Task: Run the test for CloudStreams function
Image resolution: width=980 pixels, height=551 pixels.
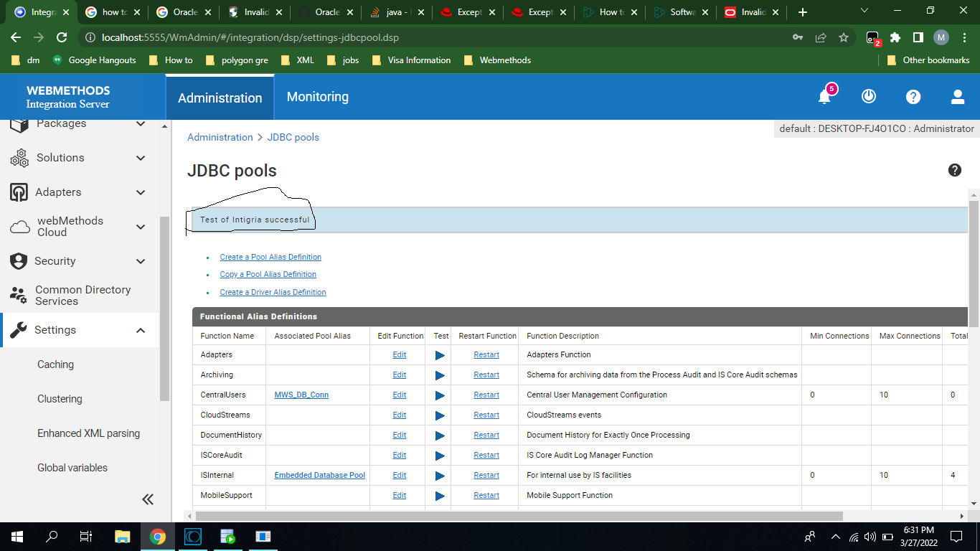Action: click(440, 415)
